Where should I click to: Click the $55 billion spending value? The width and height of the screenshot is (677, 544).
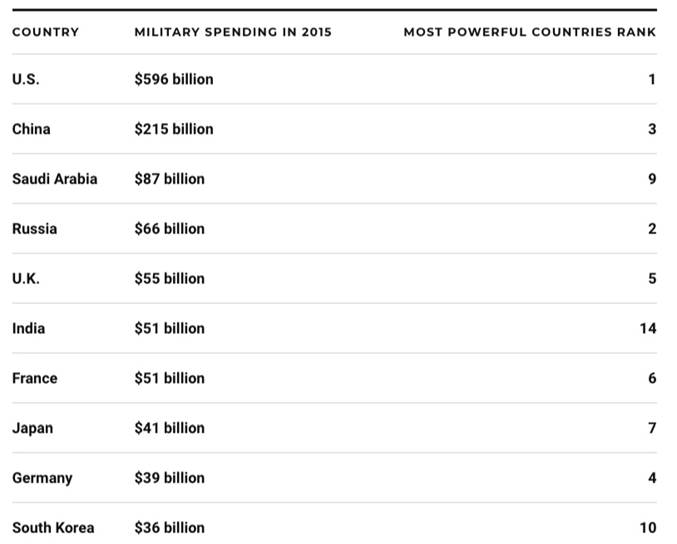tap(169, 279)
